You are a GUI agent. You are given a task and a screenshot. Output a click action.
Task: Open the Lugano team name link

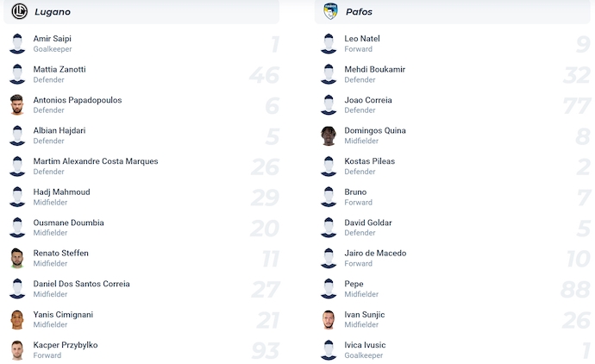pos(53,12)
